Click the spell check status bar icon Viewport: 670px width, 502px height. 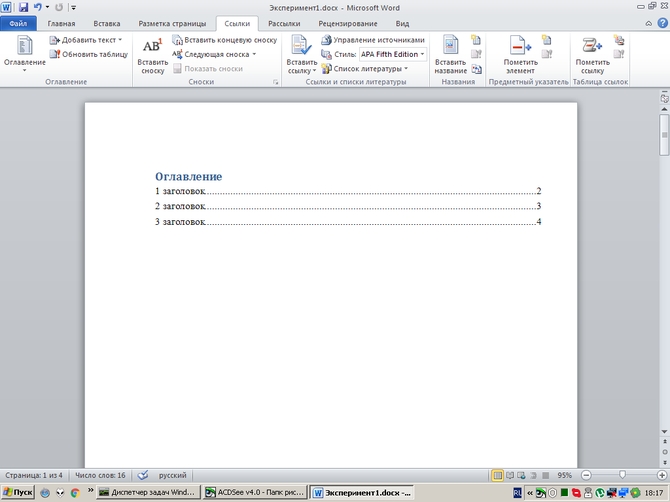pyautogui.click(x=143, y=475)
